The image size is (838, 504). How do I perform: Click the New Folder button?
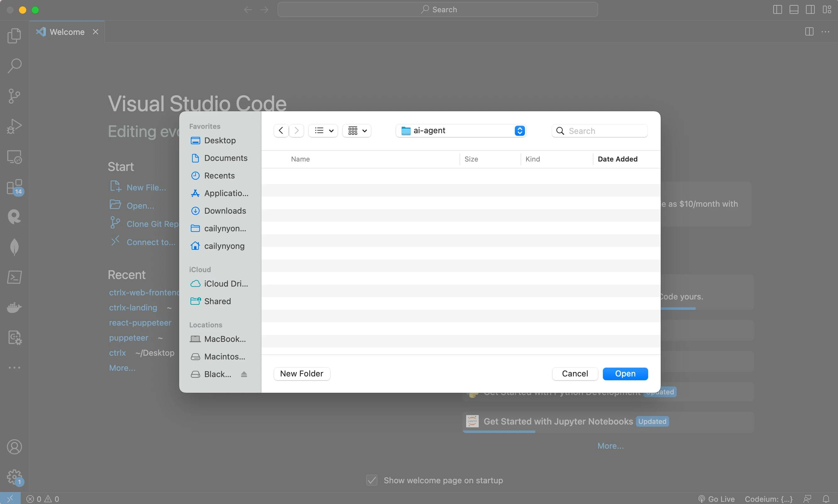301,374
